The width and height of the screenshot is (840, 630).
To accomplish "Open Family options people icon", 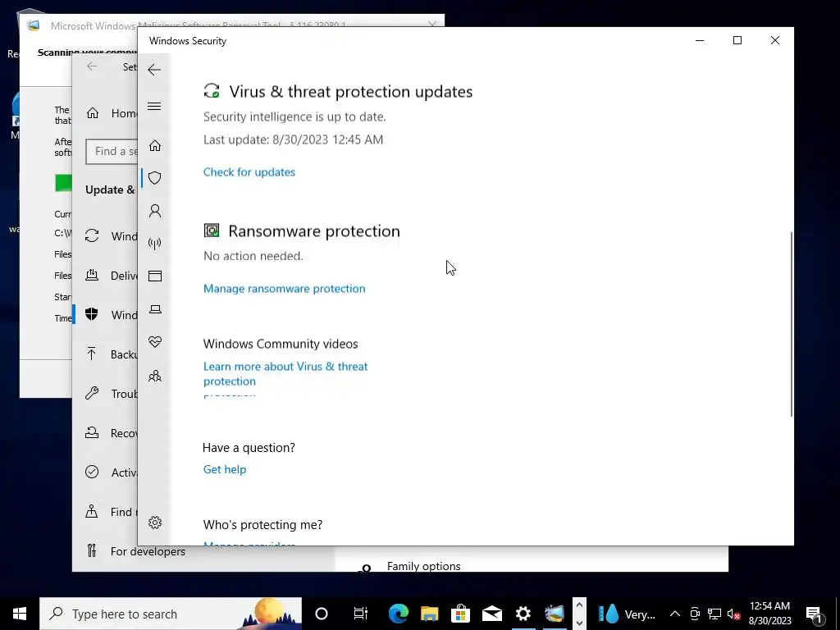I will click(x=155, y=376).
